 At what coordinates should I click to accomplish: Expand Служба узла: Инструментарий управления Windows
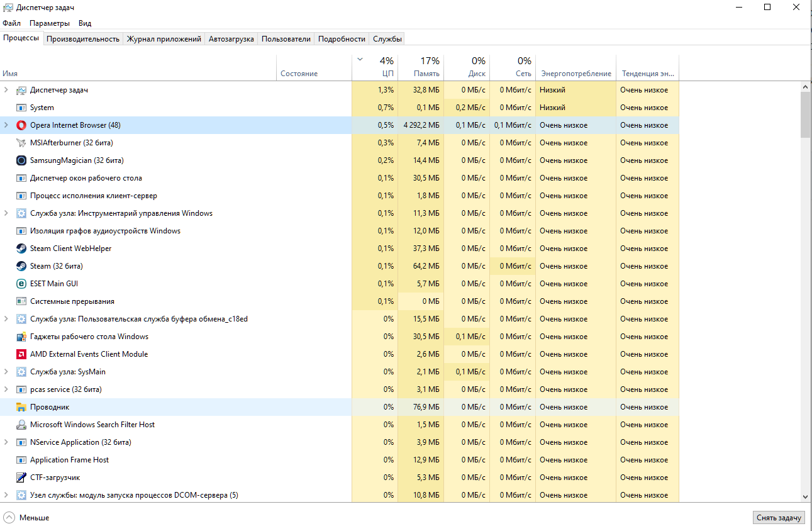pos(6,213)
